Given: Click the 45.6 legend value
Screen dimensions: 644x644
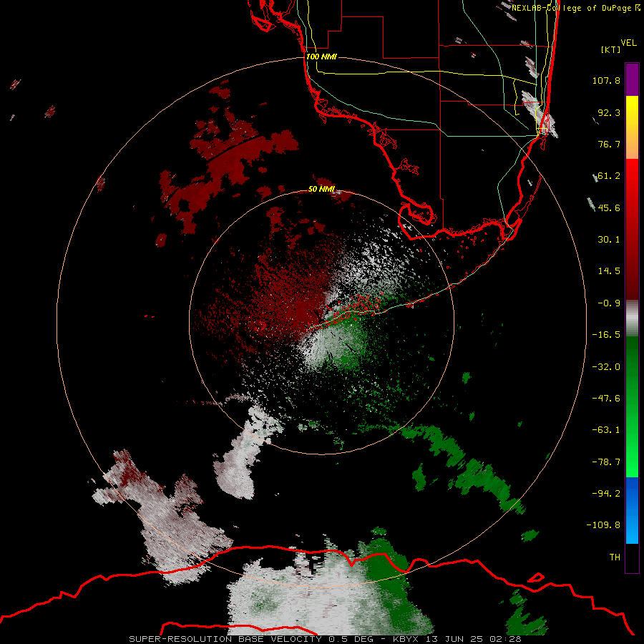Looking at the screenshot, I should [609, 208].
